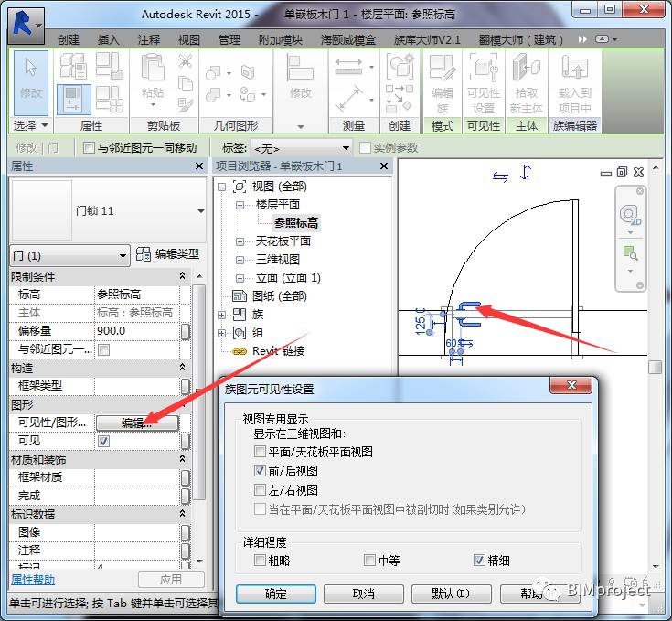The height and width of the screenshot is (621, 672).
Task: Switch to the 插入 ribbon tab
Action: [109, 40]
